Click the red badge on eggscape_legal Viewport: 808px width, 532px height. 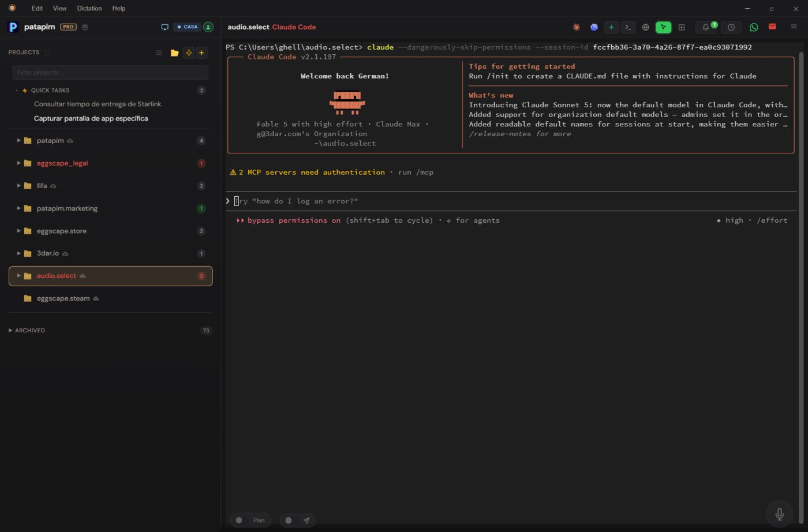tap(201, 163)
